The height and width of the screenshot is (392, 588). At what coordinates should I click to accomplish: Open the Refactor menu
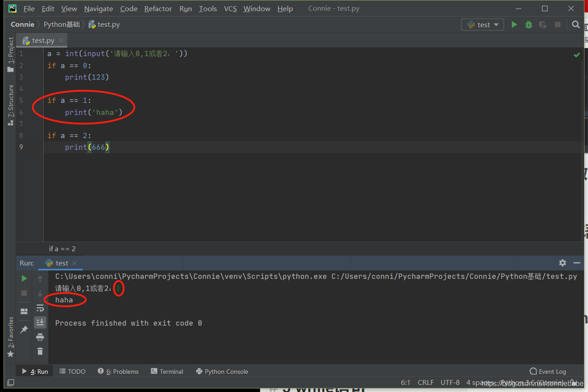pyautogui.click(x=158, y=8)
